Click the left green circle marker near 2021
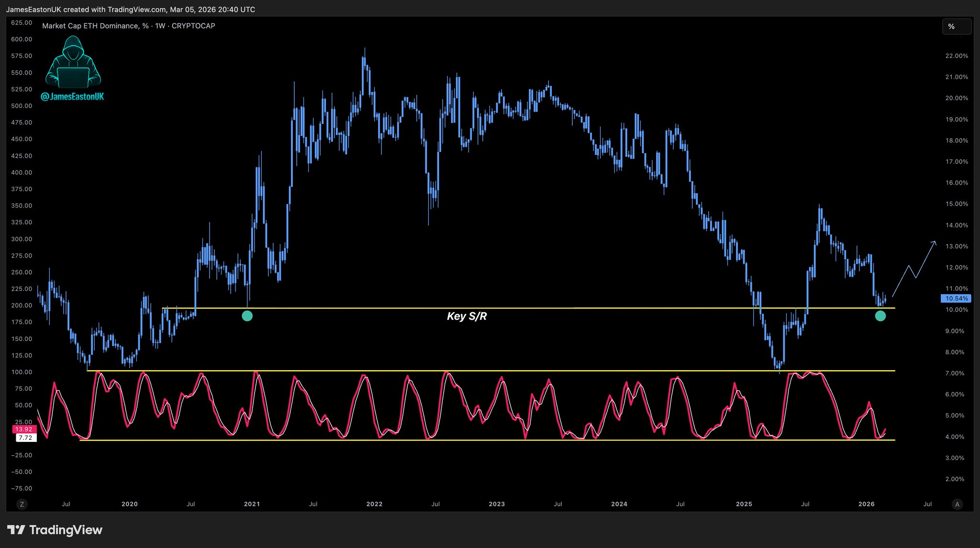 click(247, 316)
